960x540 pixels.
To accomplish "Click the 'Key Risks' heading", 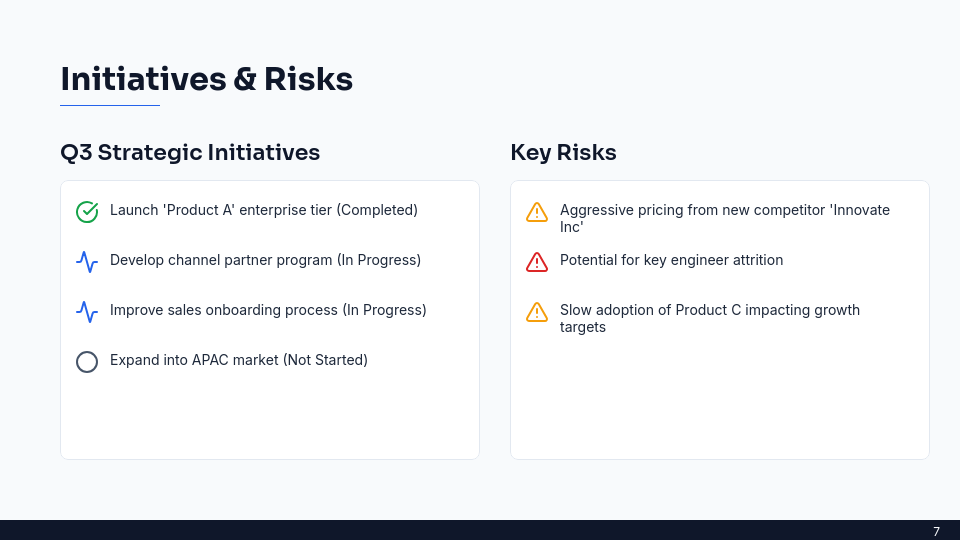I will click(x=563, y=153).
